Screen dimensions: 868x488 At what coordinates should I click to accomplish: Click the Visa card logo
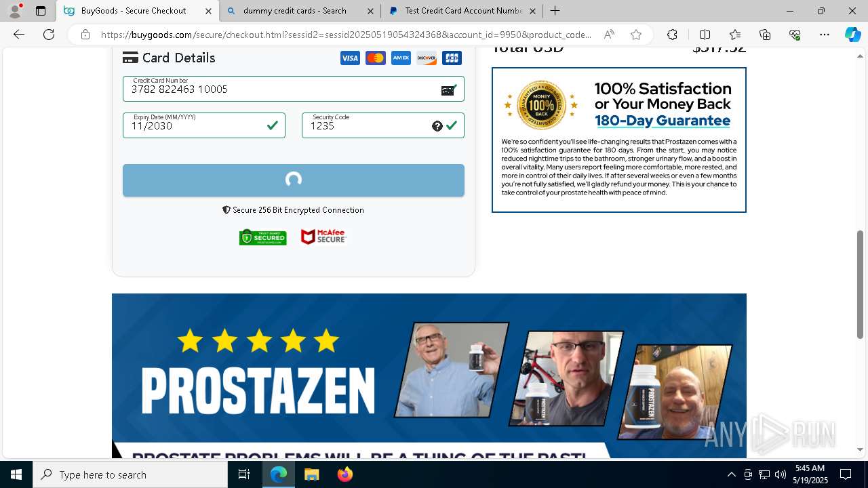350,58
